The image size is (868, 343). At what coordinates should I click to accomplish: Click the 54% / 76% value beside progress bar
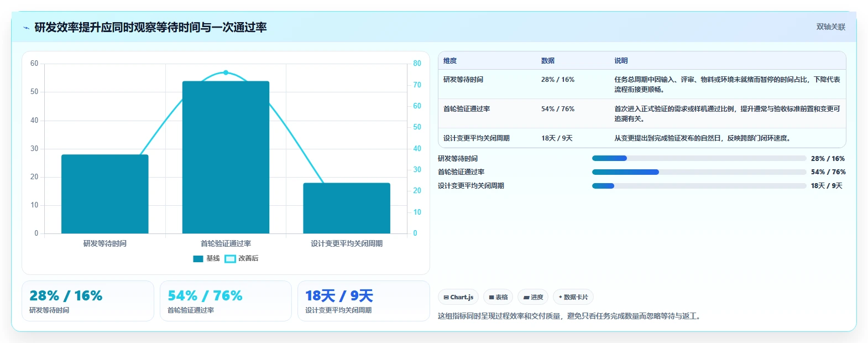point(828,172)
